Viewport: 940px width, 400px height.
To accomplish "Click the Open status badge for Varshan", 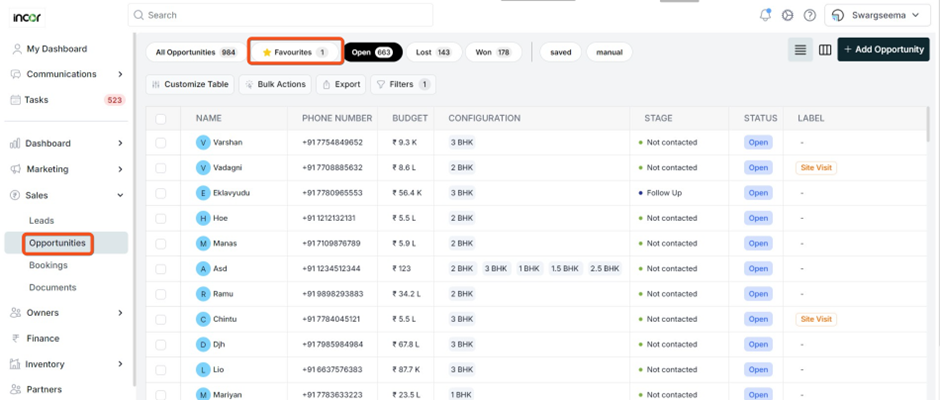I will [x=758, y=143].
